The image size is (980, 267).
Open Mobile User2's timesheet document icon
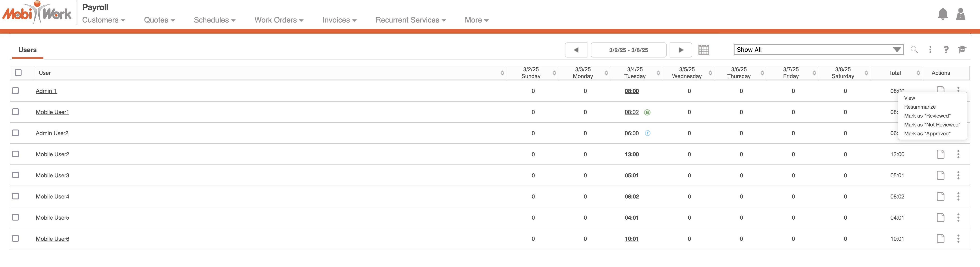940,154
